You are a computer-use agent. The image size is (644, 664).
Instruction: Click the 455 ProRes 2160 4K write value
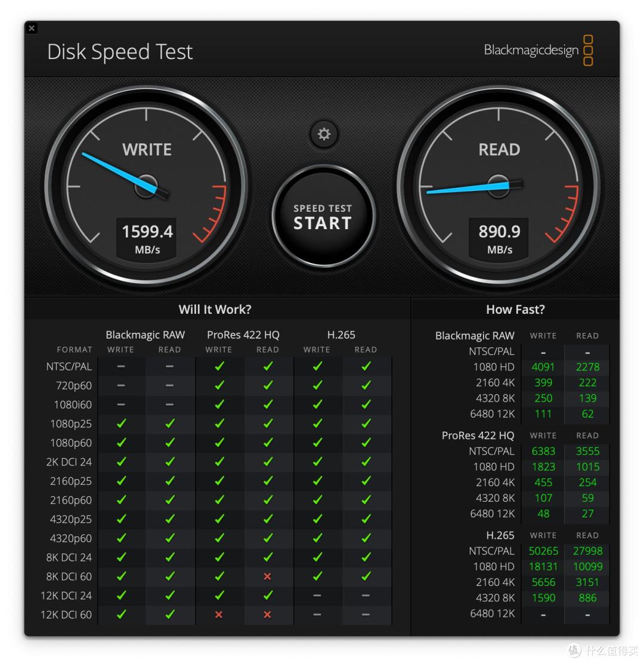(x=543, y=482)
